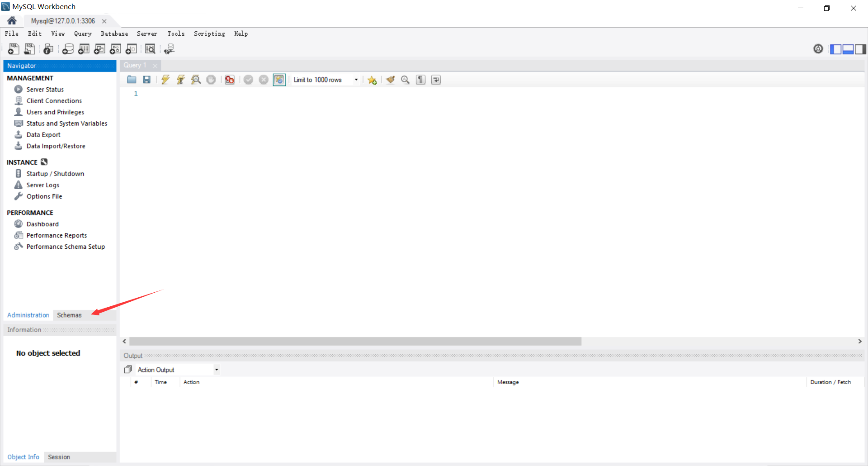
Task: Open the Query menu
Action: point(83,33)
